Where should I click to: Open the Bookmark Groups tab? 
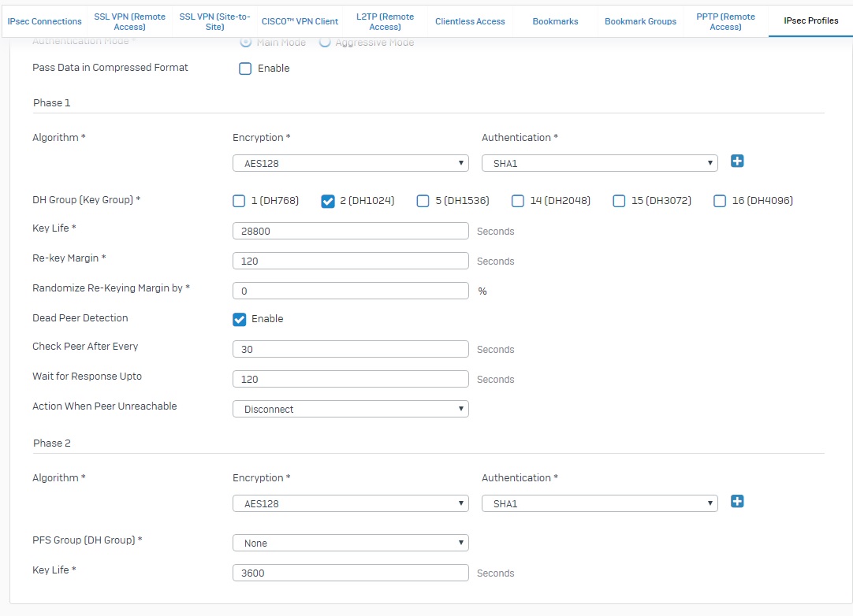(640, 21)
